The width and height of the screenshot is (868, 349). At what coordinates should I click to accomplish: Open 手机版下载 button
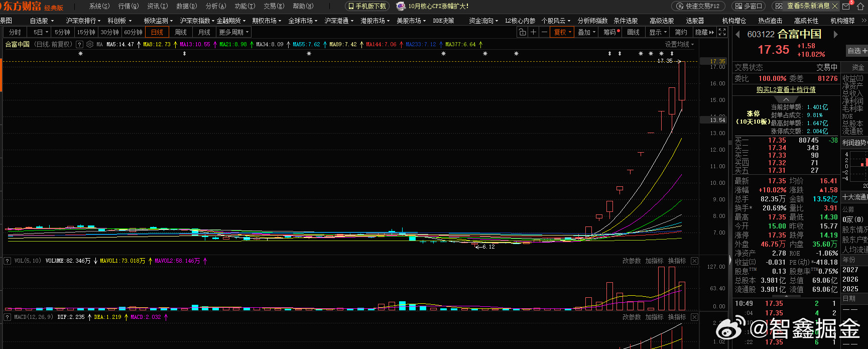367,6
